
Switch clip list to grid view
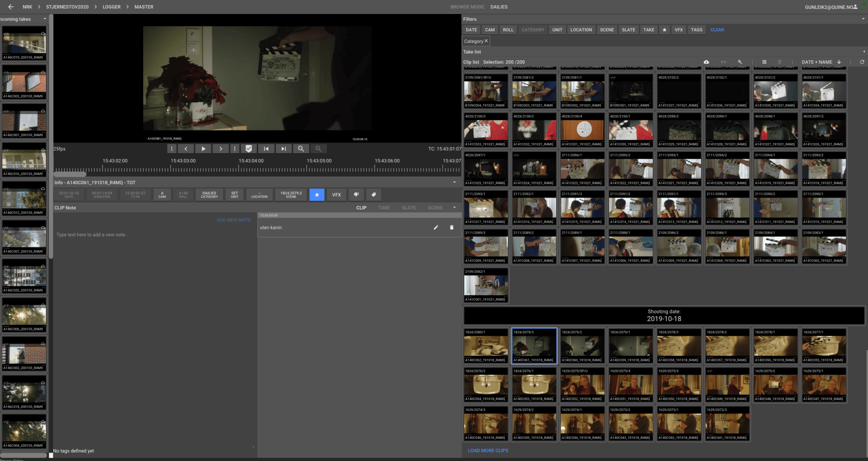(764, 62)
